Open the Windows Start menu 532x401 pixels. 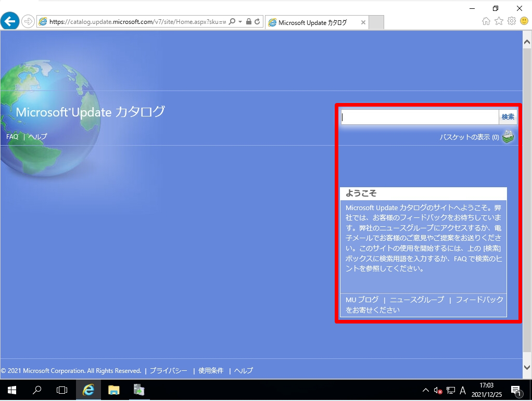click(12, 390)
